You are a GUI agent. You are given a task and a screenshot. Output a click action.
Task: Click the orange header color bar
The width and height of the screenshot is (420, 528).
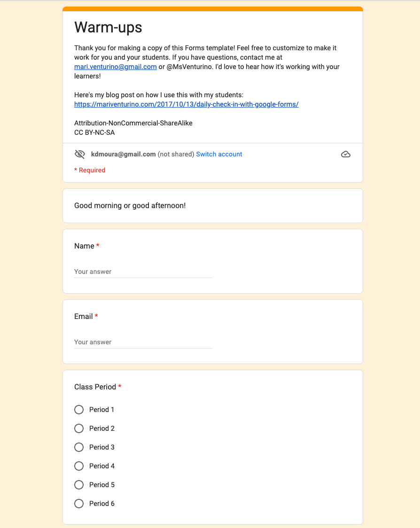point(213,9)
